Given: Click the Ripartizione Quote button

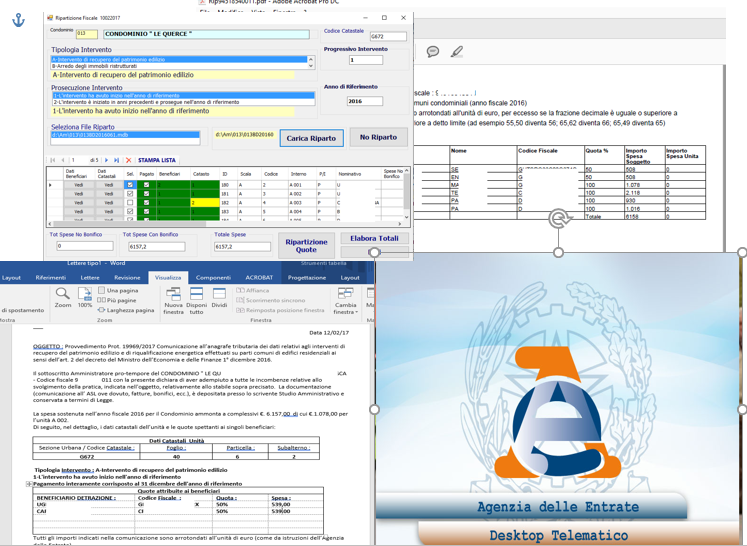Looking at the screenshot, I should (x=306, y=245).
